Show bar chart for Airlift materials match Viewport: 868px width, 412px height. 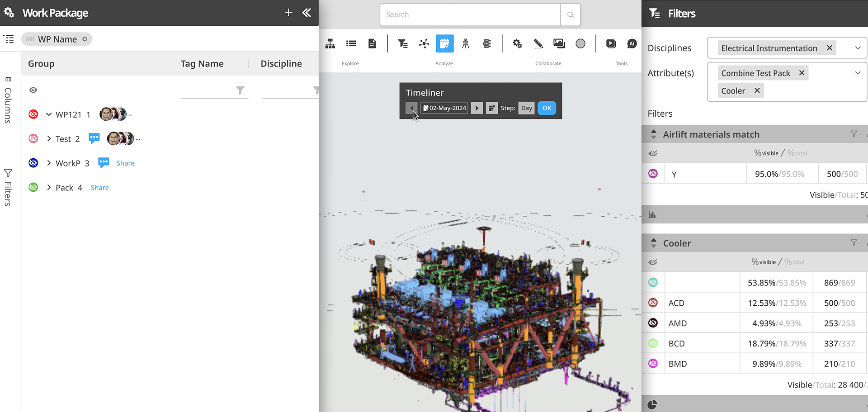click(x=652, y=215)
